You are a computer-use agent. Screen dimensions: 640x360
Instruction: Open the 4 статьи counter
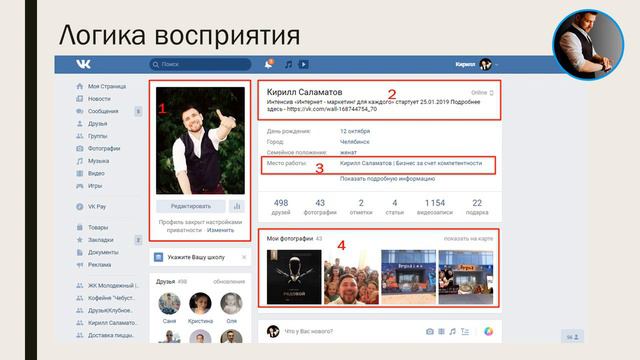pos(395,207)
